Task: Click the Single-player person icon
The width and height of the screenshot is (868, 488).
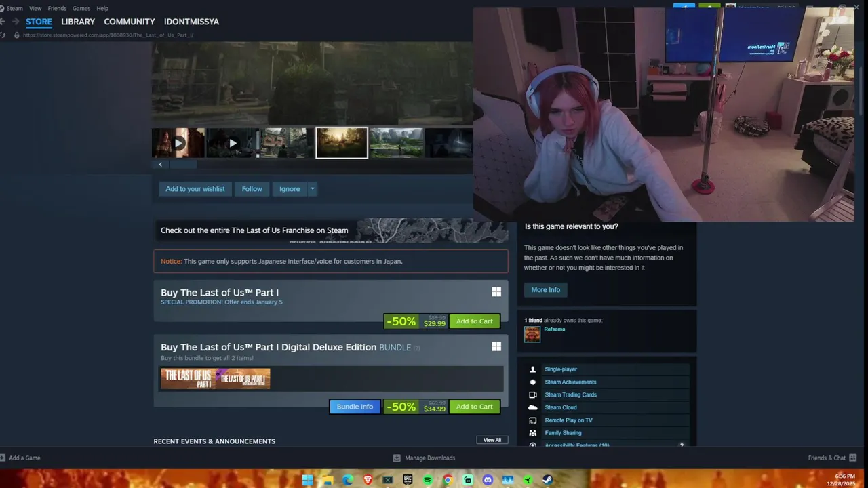Action: 532,369
